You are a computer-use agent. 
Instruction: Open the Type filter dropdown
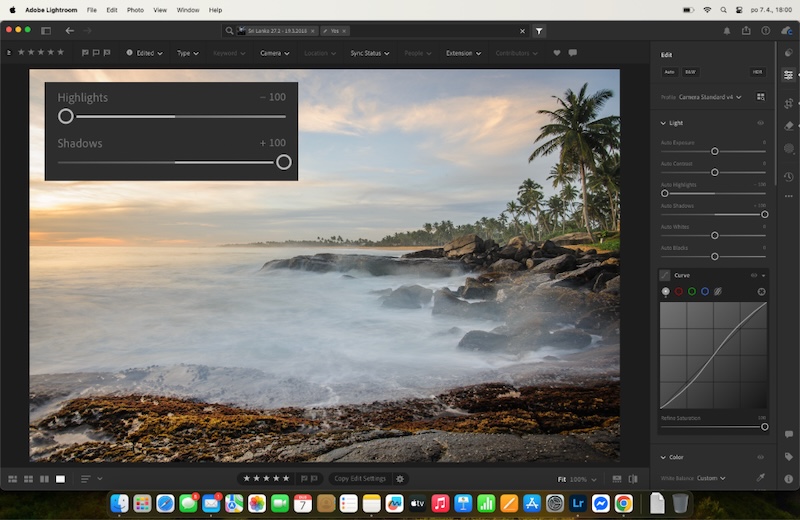coord(188,53)
